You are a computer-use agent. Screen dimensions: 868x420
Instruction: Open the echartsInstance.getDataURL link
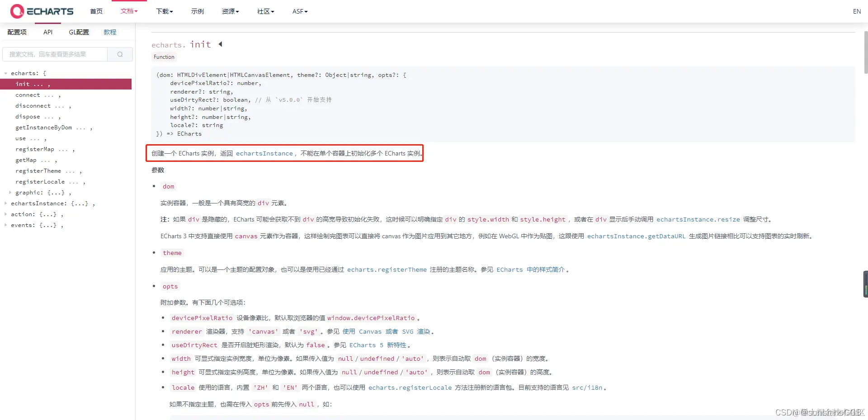click(x=636, y=236)
